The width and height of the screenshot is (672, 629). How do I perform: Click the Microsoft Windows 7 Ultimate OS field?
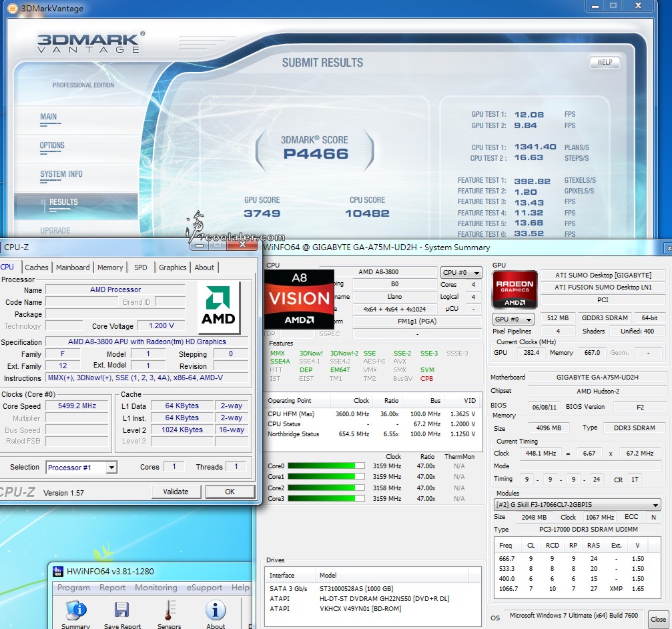point(574,616)
